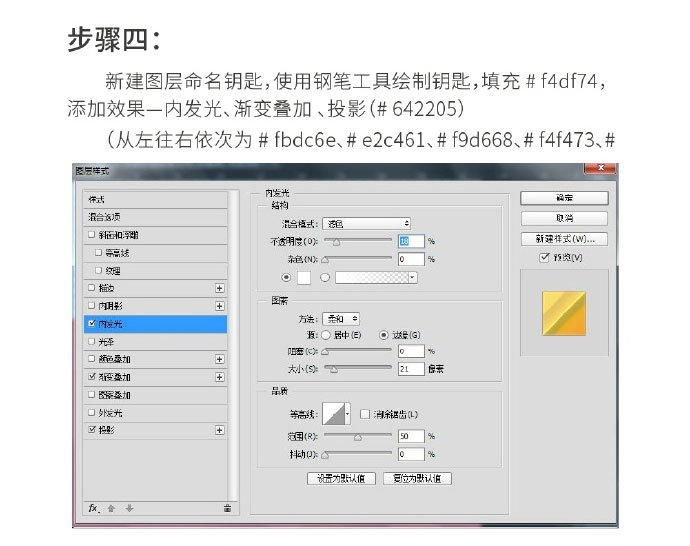This screenshot has width=690, height=546.
Task: Add another 渐变叠加 effect with plus icon
Action: 220,377
